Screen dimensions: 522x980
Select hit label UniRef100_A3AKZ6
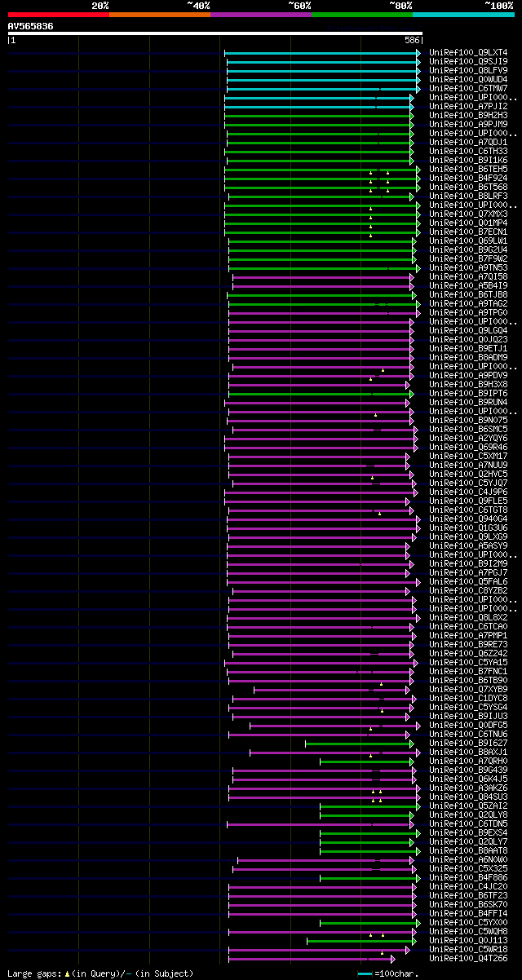click(468, 788)
